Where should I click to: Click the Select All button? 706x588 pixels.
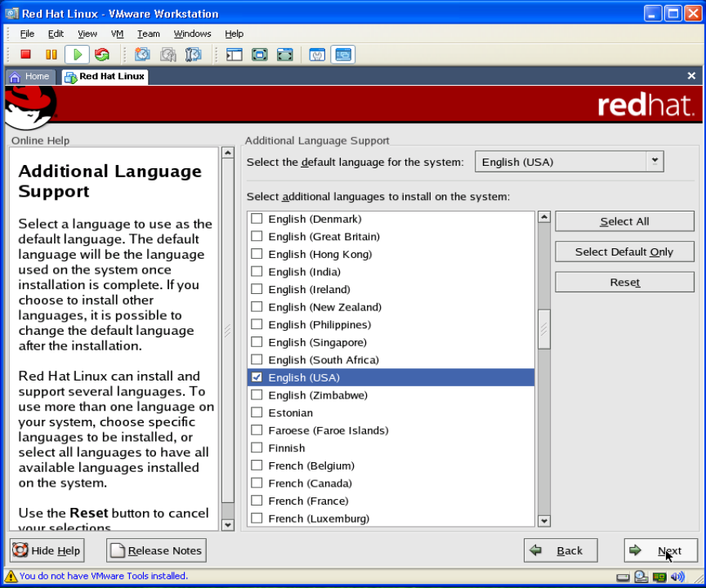click(624, 221)
